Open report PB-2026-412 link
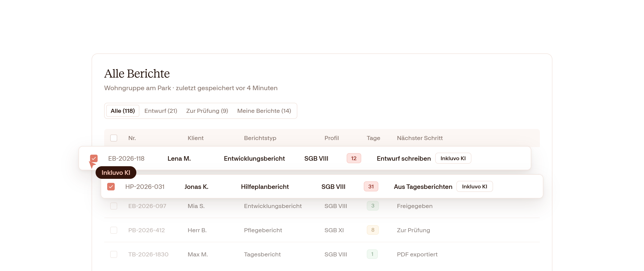The image size is (644, 271). pyautogui.click(x=146, y=230)
